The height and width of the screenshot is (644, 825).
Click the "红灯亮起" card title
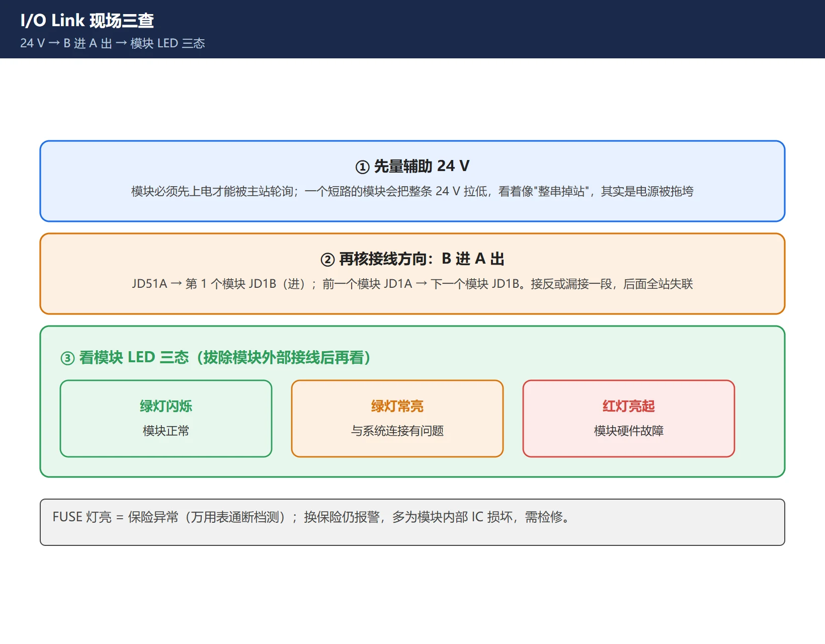(629, 406)
